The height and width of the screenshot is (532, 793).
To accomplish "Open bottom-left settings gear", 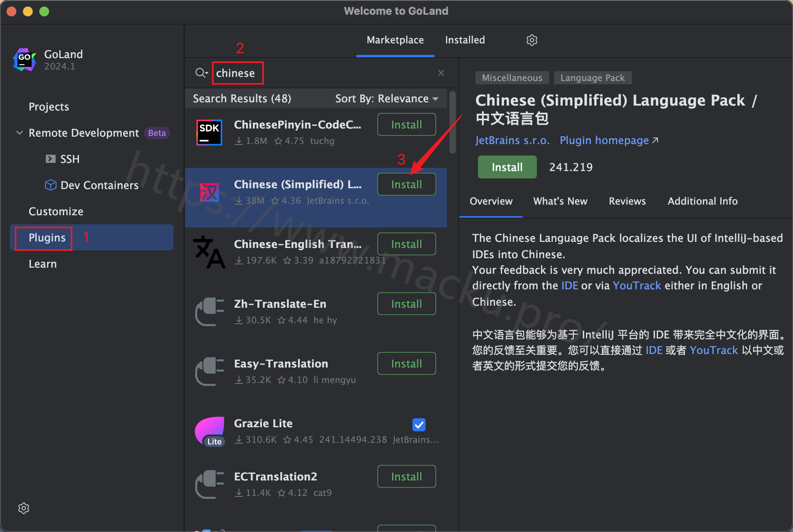I will coord(24,508).
